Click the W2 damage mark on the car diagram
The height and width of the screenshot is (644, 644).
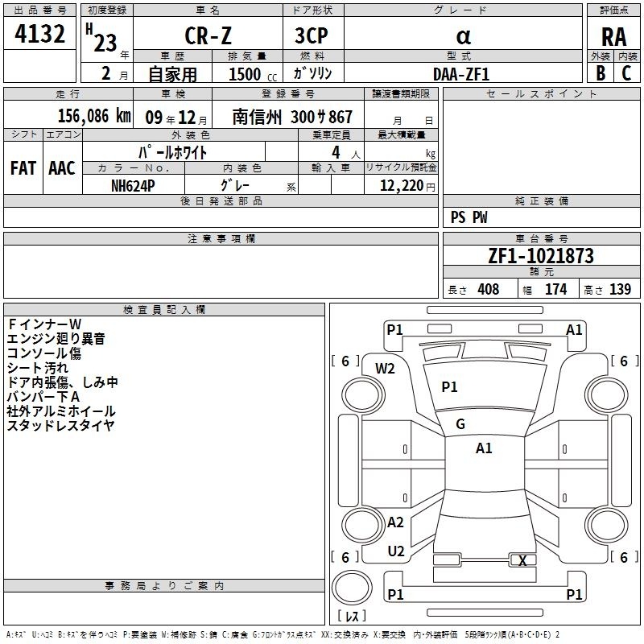pyautogui.click(x=386, y=369)
